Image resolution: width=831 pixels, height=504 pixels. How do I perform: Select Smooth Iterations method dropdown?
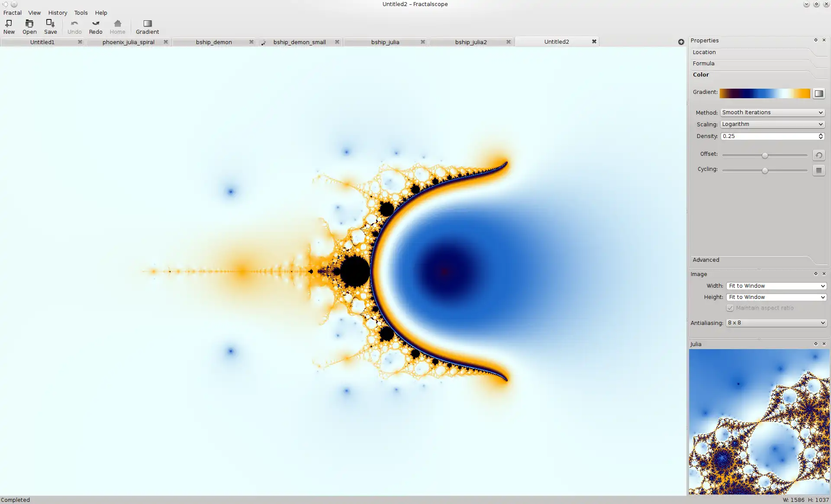(771, 112)
